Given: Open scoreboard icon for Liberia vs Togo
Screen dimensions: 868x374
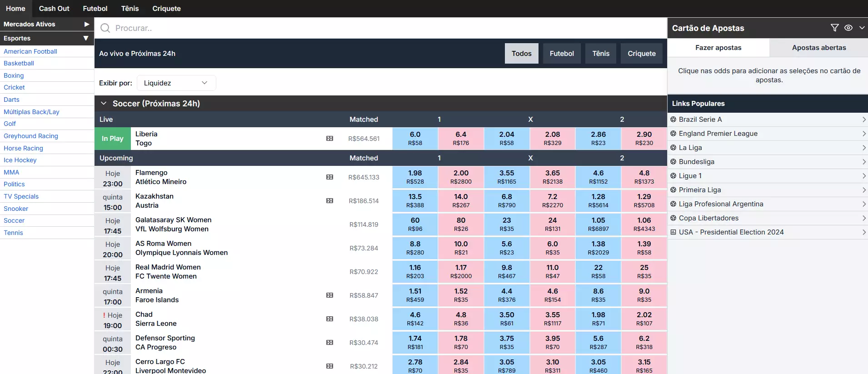Looking at the screenshot, I should (330, 139).
